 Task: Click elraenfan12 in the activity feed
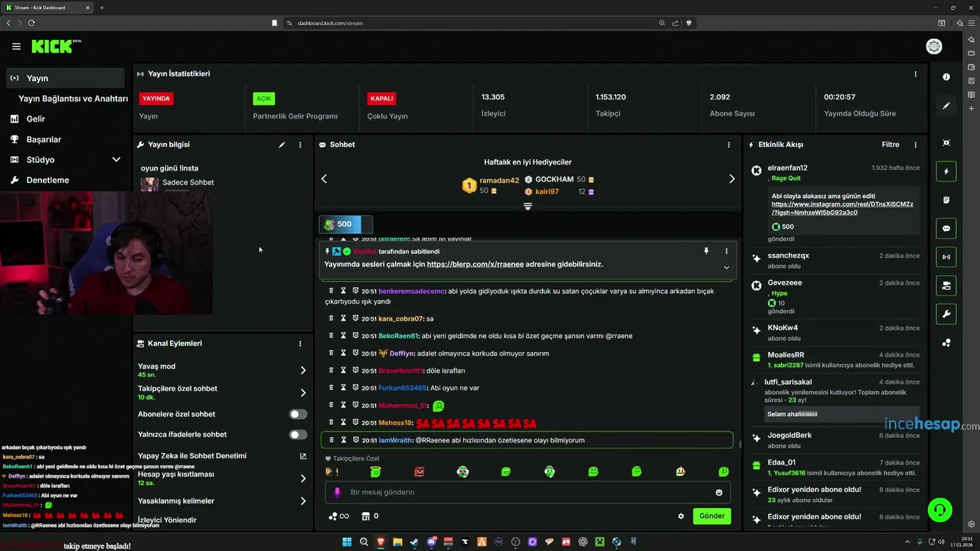coord(787,168)
